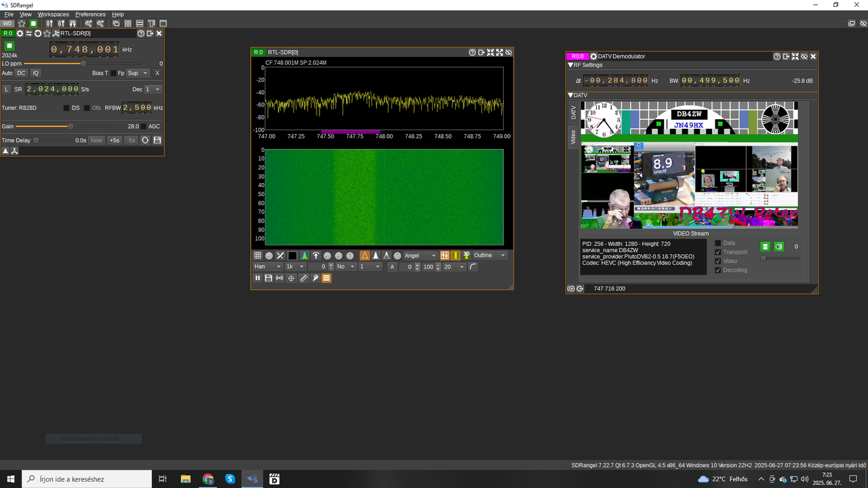Enable the AGC checkbox
The width and height of the screenshot is (868, 488).
[x=143, y=126]
